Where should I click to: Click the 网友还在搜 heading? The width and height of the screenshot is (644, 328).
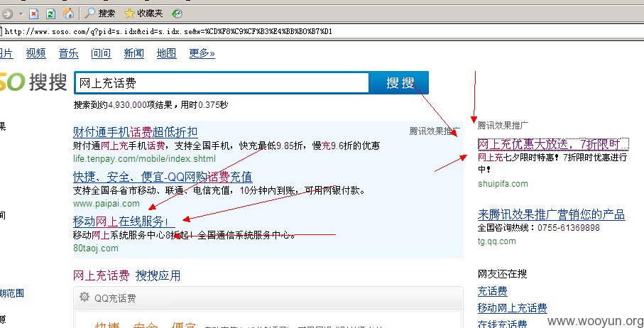pyautogui.click(x=502, y=274)
